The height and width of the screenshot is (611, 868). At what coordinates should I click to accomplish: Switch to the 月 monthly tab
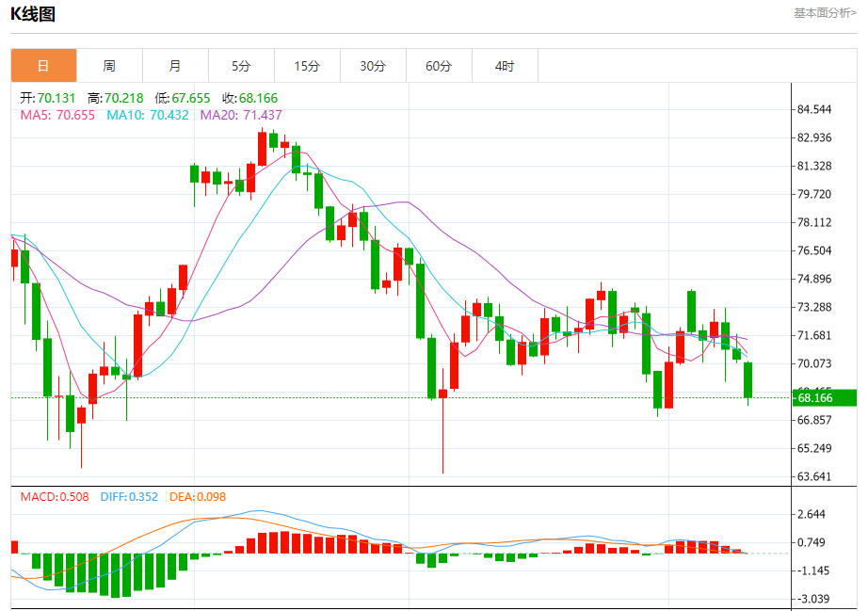click(175, 66)
